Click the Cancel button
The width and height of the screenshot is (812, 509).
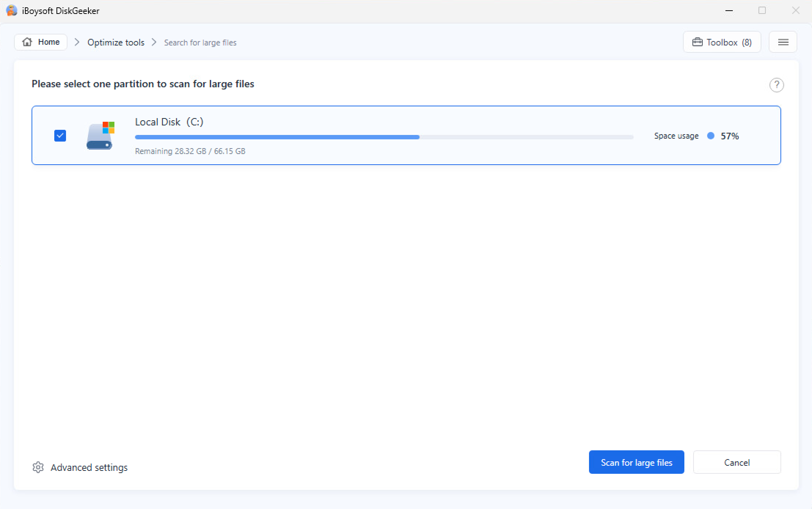(737, 462)
